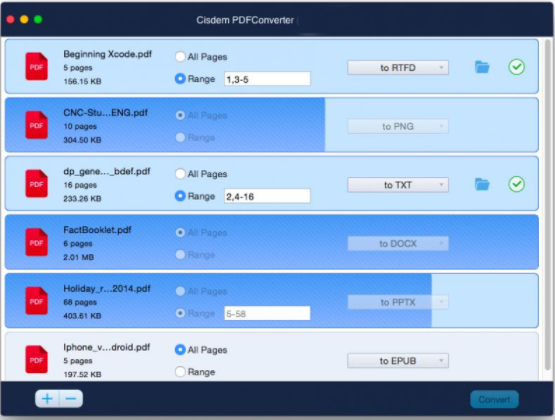Image resolution: width=555 pixels, height=420 pixels.
Task: Click the Convert button
Action: point(494,399)
